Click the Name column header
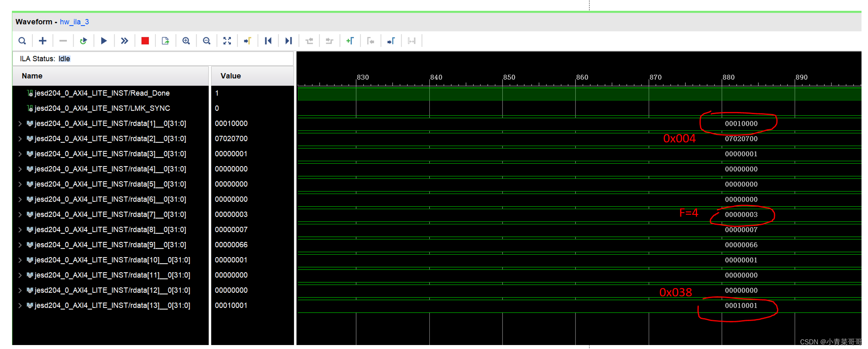Screen dimensions: 868x349 point(110,76)
